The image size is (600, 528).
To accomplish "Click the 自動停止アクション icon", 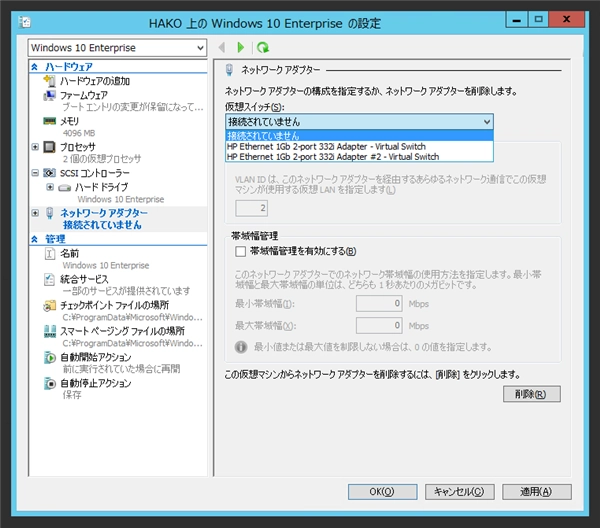I will [50, 383].
